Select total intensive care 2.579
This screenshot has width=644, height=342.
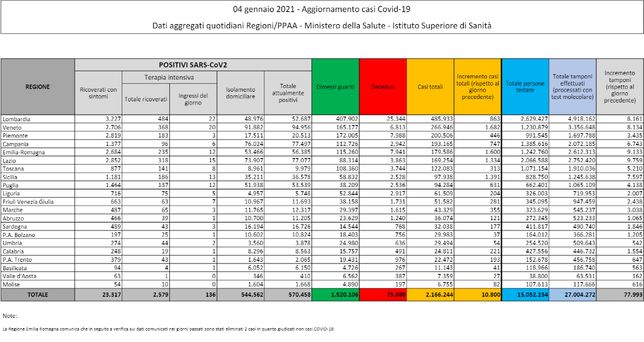point(161,295)
